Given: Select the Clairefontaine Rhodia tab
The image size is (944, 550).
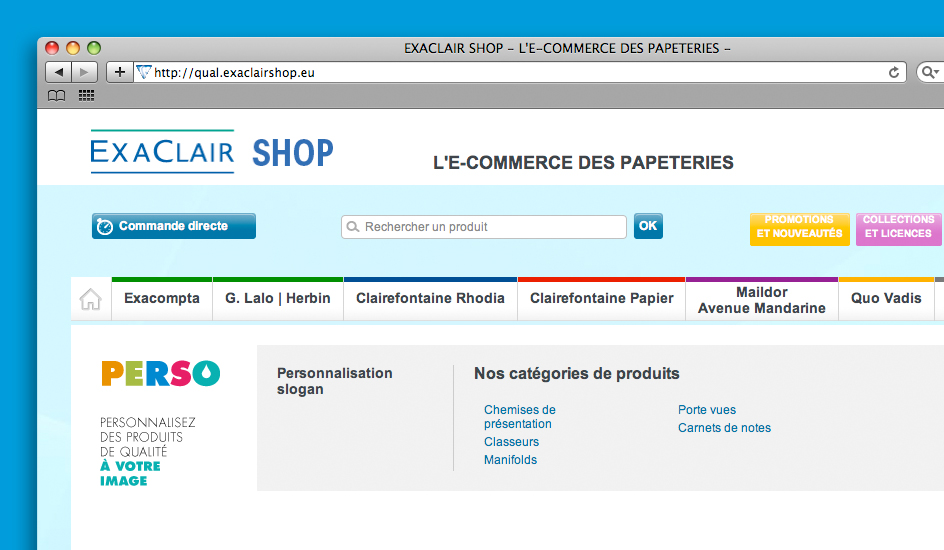Looking at the screenshot, I should [x=430, y=298].
